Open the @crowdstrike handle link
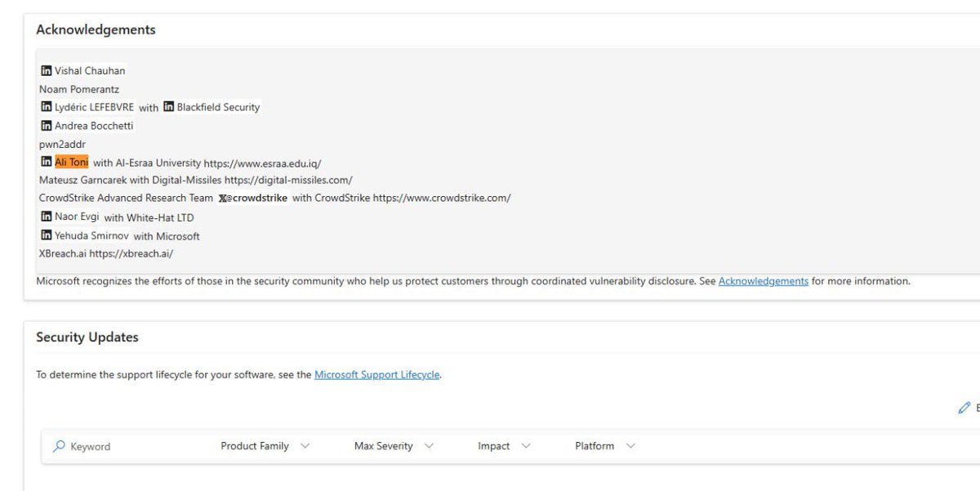Image resolution: width=980 pixels, height=491 pixels. (x=258, y=198)
